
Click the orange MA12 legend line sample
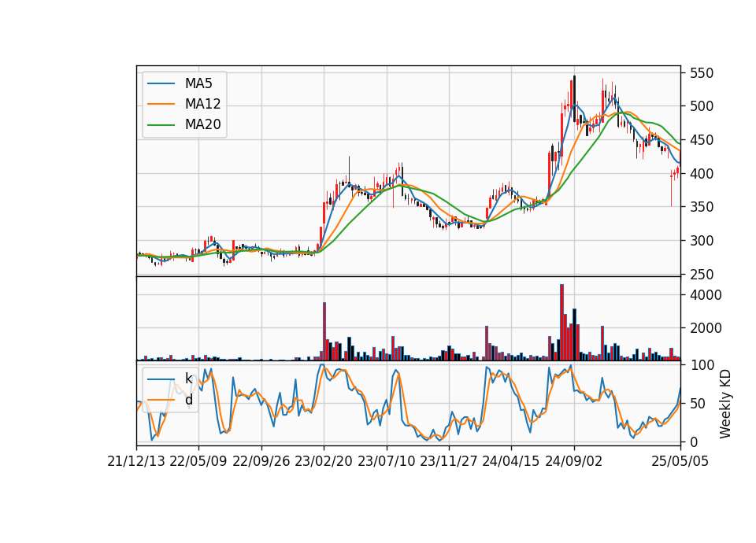click(161, 104)
